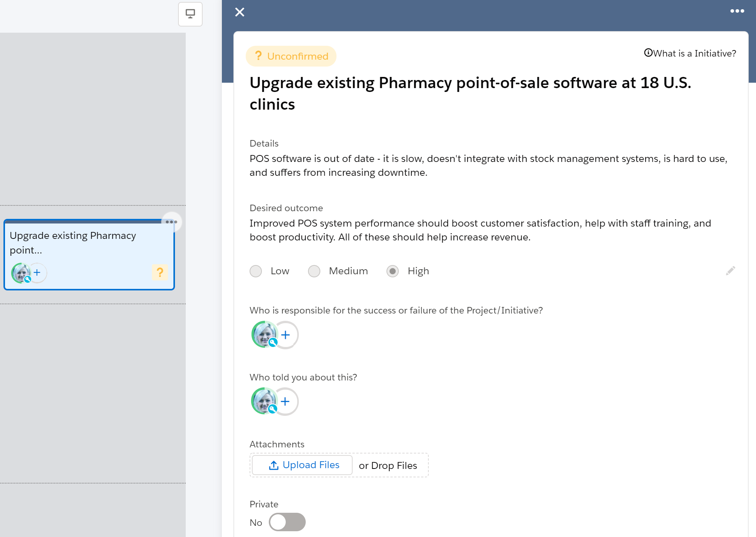Screen dimensions: 756x537
Task: Click the Upload Files button
Action: pyautogui.click(x=302, y=465)
